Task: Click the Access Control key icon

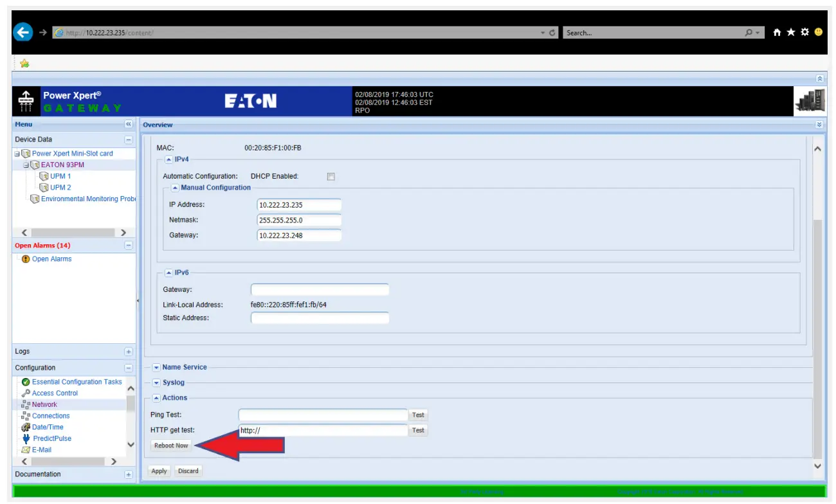Action: (26, 393)
